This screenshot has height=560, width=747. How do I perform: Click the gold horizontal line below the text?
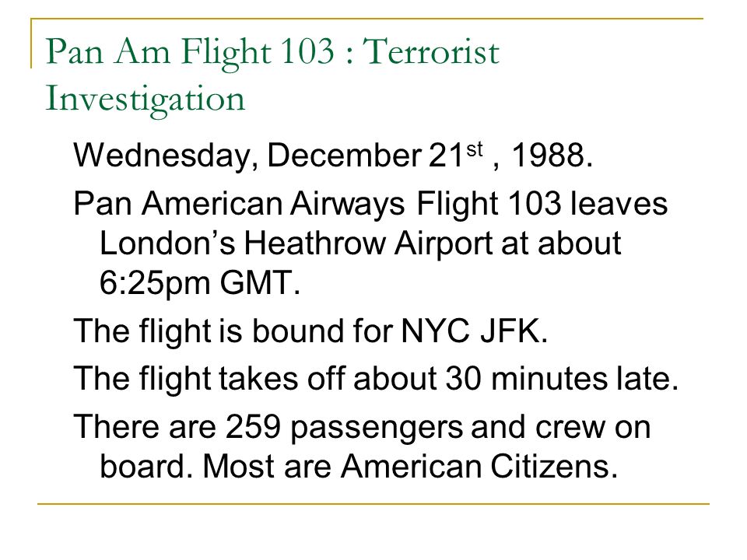click(373, 503)
